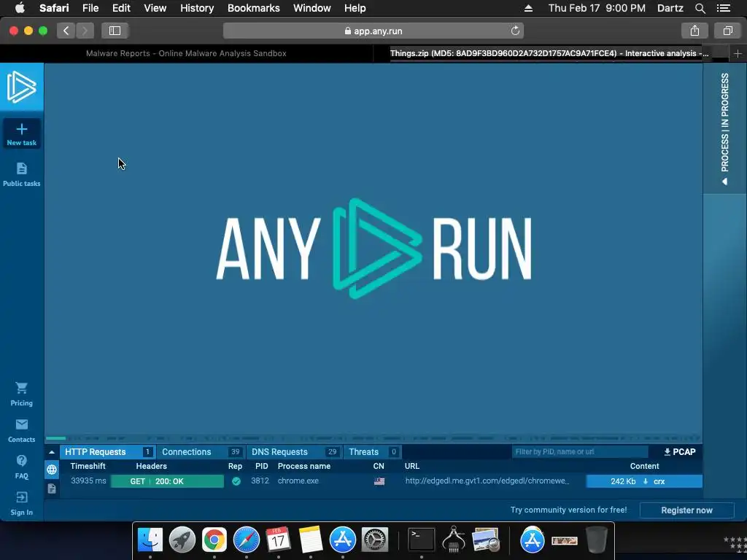747x560 pixels.
Task: Click the analysis timeline progress bar
Action: pos(373,438)
